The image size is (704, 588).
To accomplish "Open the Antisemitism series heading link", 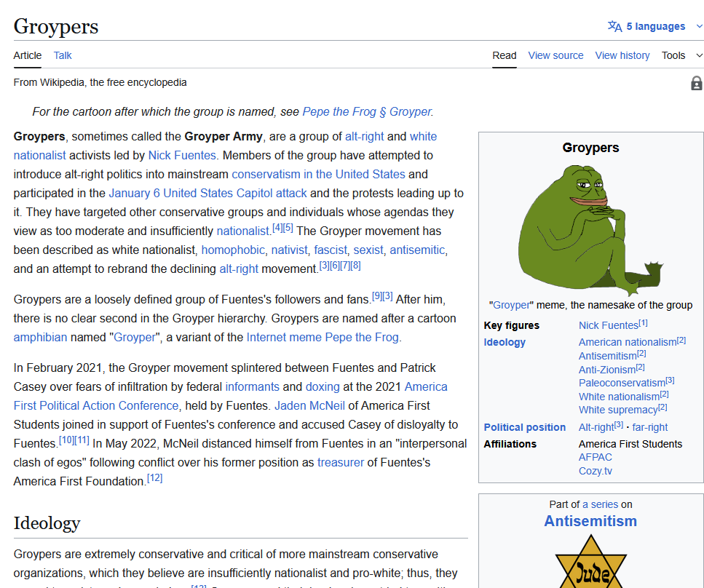I will (590, 521).
